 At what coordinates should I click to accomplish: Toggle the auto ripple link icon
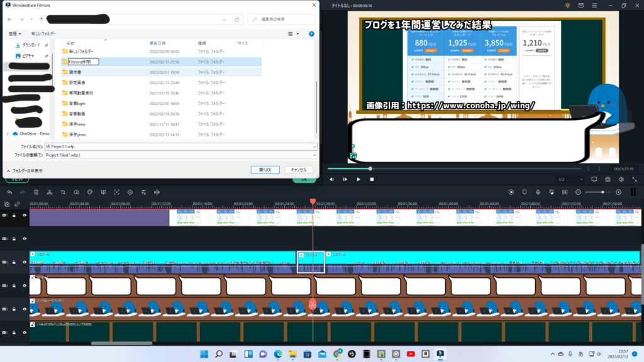pos(17,204)
